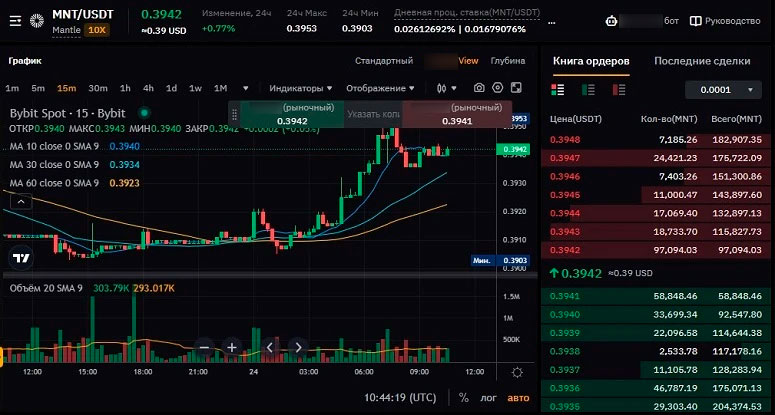Expand the Отображение dropdown

click(x=381, y=88)
